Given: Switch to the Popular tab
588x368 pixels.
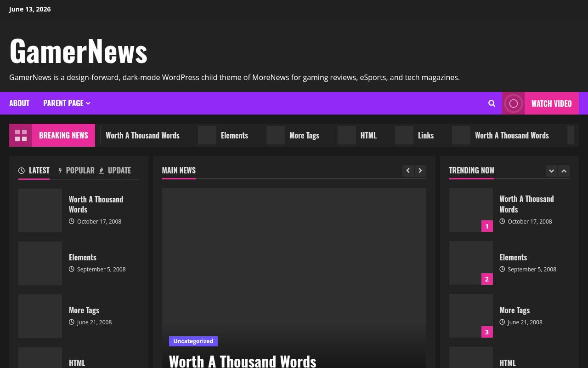Looking at the screenshot, I should point(76,170).
